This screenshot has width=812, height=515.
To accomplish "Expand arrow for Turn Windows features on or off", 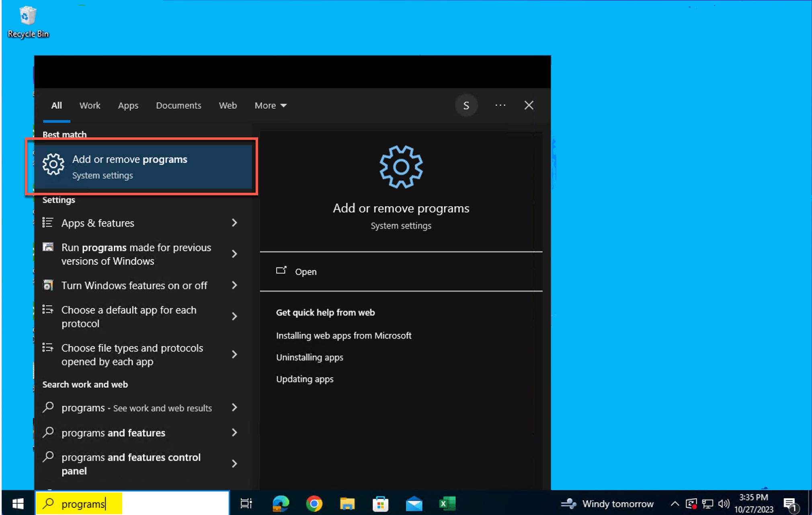I will pyautogui.click(x=235, y=285).
